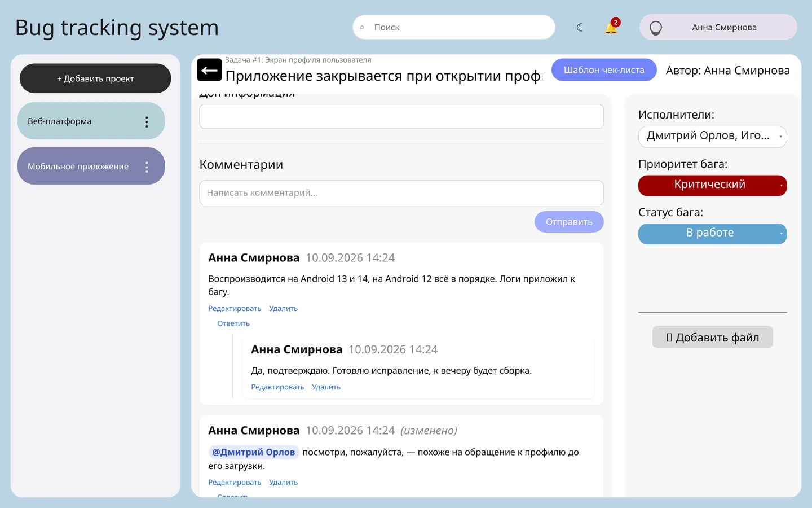
Task: Delete the comment mentioning Дмитрий Орлов
Action: (283, 483)
